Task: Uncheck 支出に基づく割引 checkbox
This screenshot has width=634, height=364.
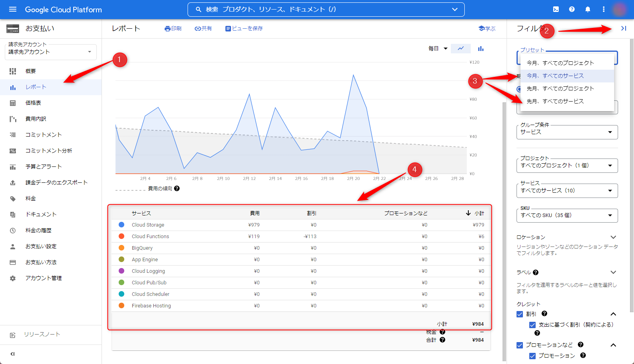Action: pyautogui.click(x=532, y=325)
